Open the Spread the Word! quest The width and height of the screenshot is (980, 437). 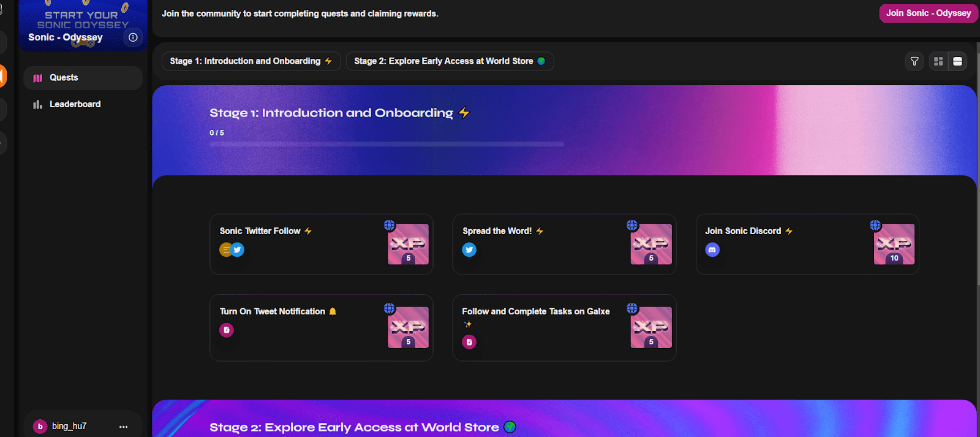(564, 244)
